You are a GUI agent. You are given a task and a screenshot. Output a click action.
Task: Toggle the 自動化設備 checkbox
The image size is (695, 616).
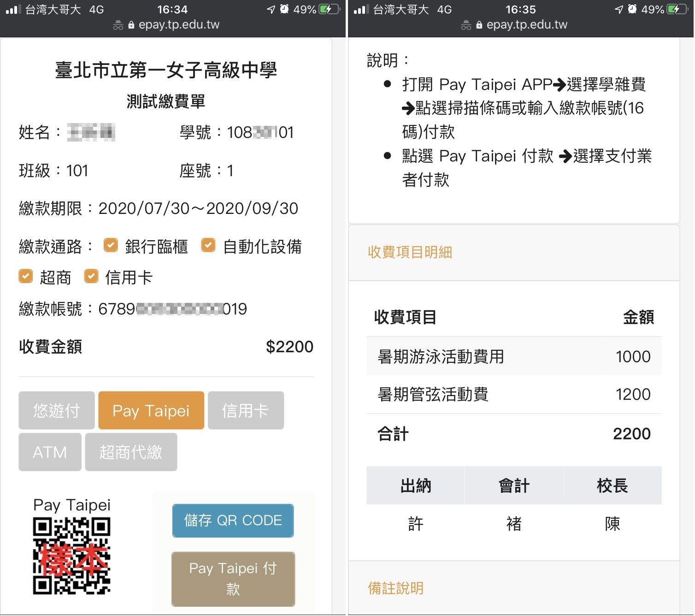pos(208,245)
